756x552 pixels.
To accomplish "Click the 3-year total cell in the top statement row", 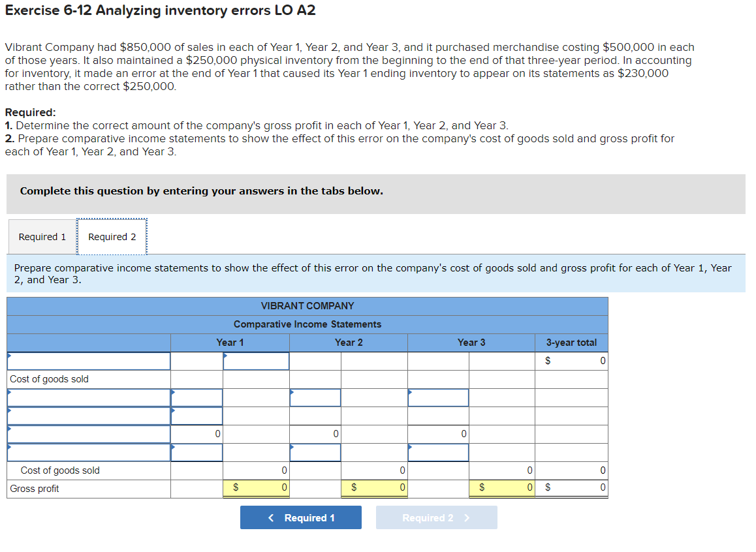I will point(571,360).
